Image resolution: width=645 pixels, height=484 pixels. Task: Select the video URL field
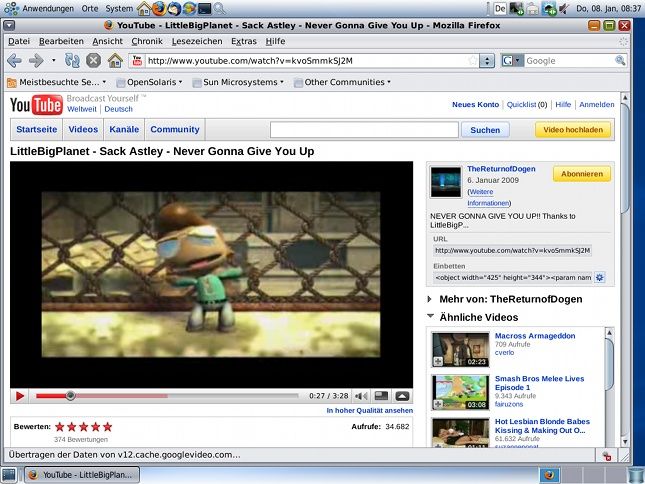pos(513,250)
